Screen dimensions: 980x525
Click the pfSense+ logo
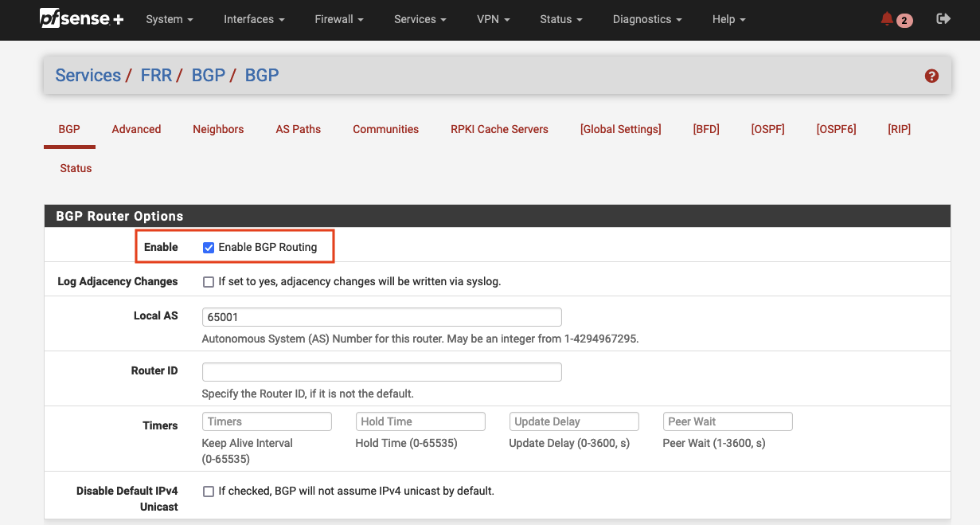pyautogui.click(x=80, y=19)
